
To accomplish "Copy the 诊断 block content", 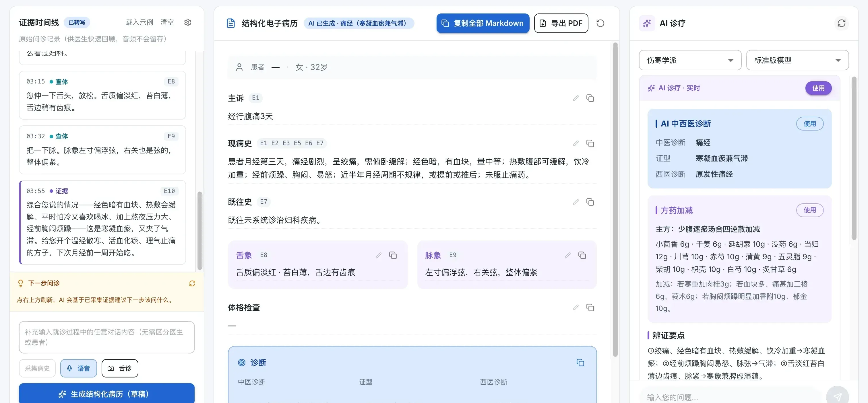I will pos(580,363).
